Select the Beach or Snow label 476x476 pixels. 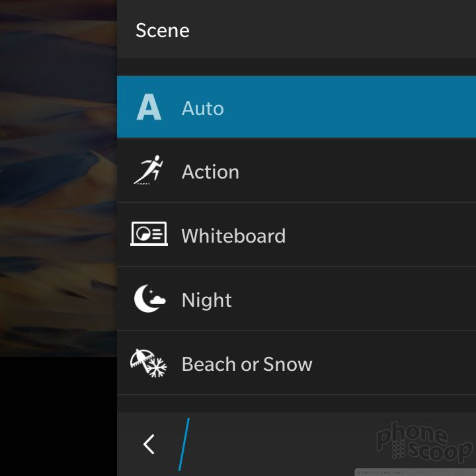point(247,364)
